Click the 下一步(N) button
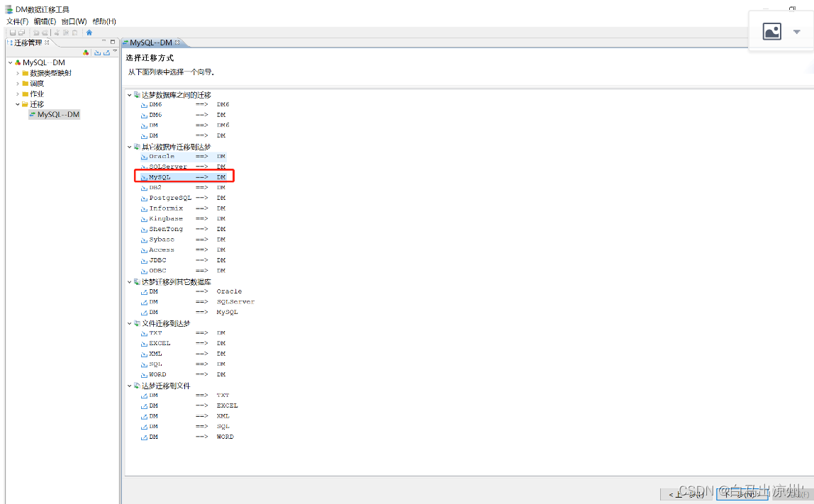The width and height of the screenshot is (814, 504). [741, 495]
